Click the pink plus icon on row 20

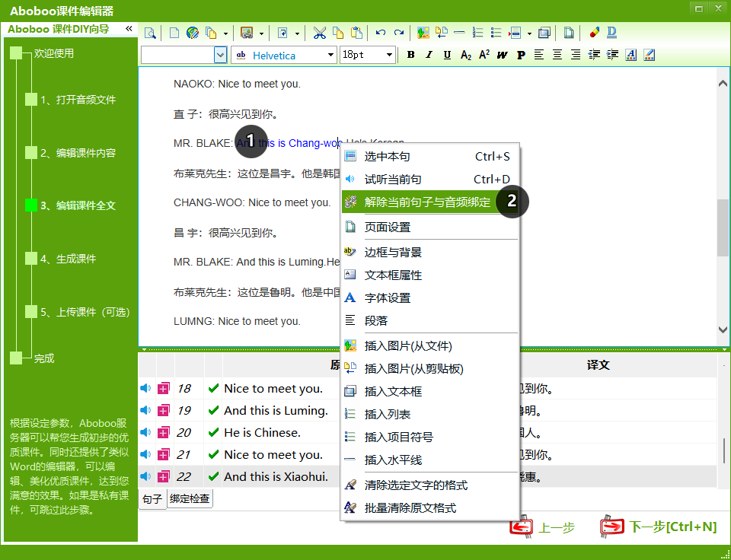coord(164,433)
